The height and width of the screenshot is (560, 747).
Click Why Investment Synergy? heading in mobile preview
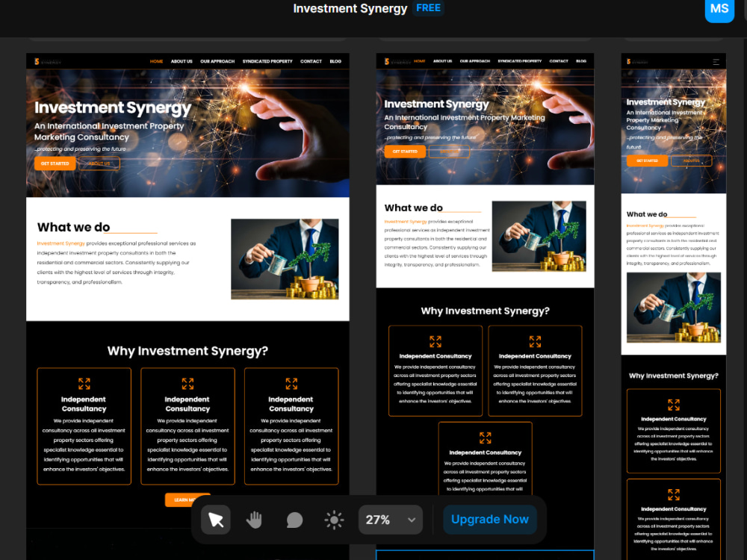(674, 376)
